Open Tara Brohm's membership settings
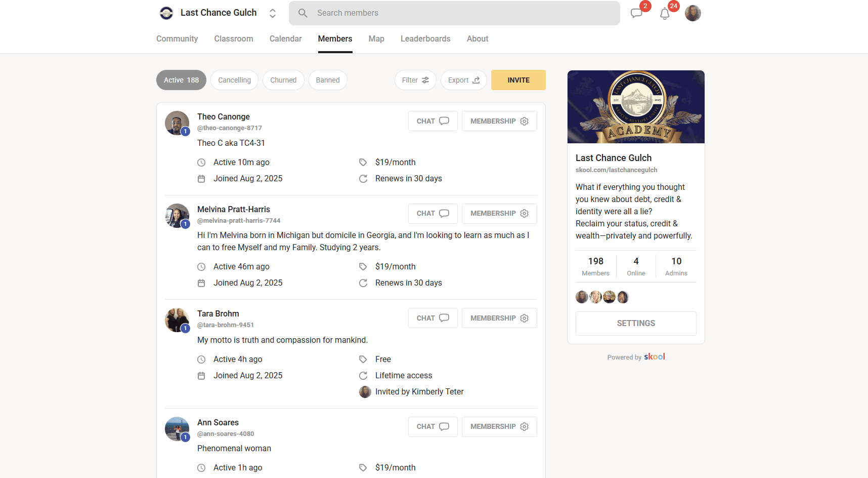Screen dimensions: 868x478 coord(499,318)
